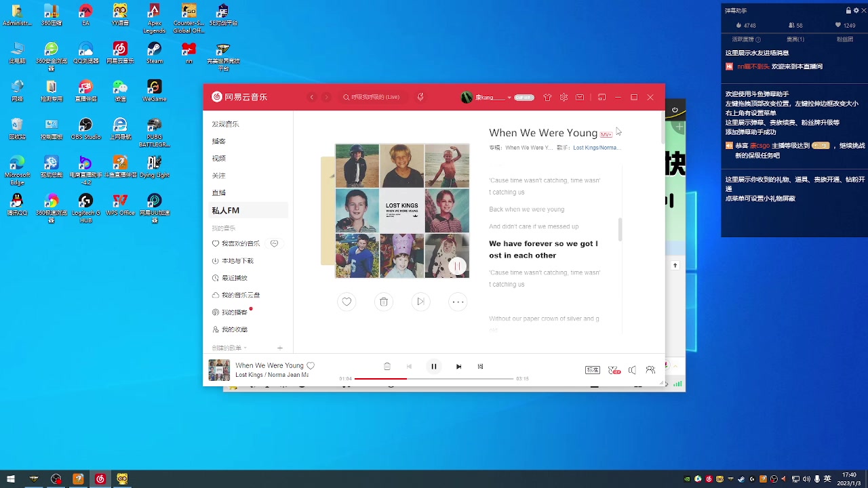Play next track in bottom bar
This screenshot has width=868, height=488.
(x=458, y=366)
